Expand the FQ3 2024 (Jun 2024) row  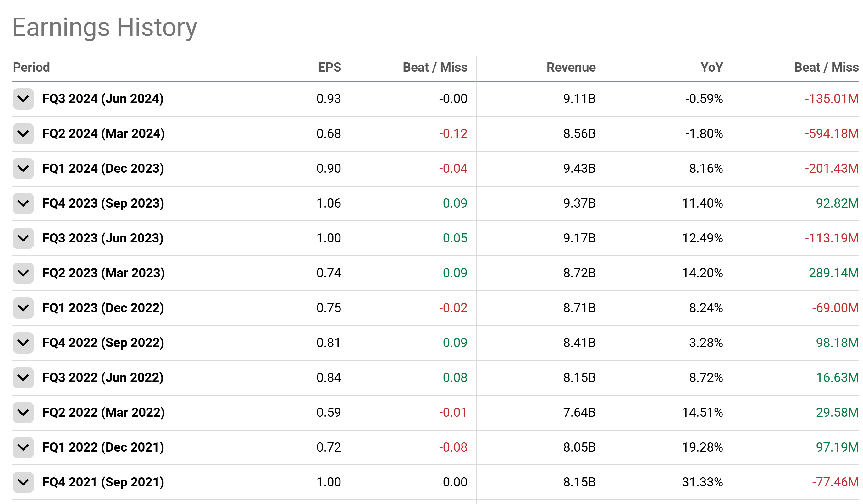23,99
